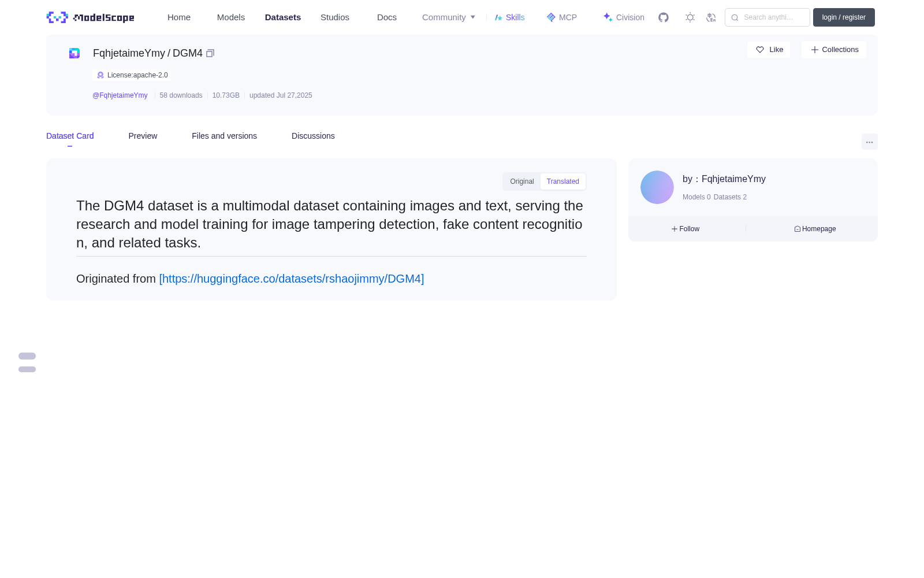924x578 pixels.
Task: Open the Models section
Action: coord(231,17)
